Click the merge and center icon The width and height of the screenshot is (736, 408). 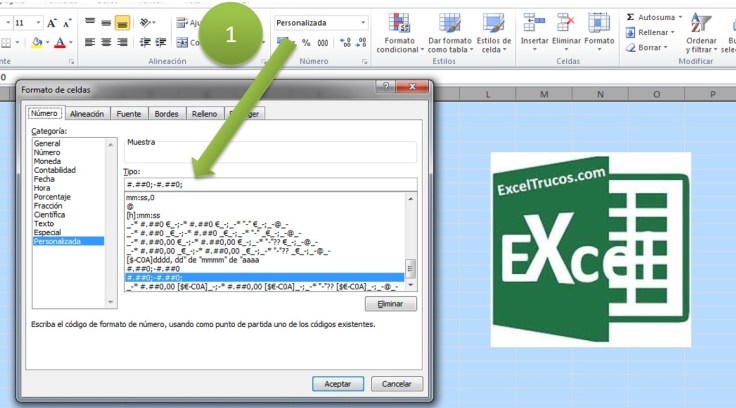pyautogui.click(x=182, y=42)
